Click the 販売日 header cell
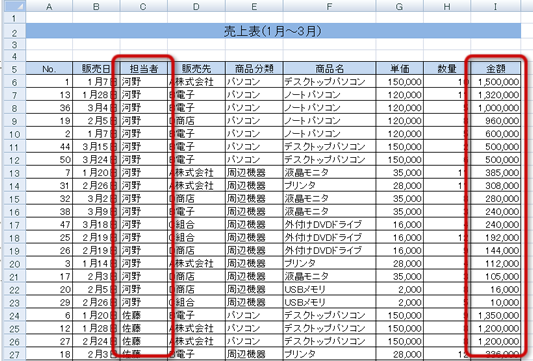The height and width of the screenshot is (361, 533). (96, 69)
